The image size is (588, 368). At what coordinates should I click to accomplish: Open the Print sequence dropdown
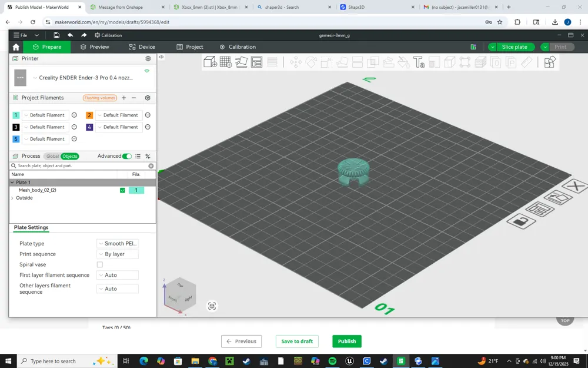click(x=118, y=254)
